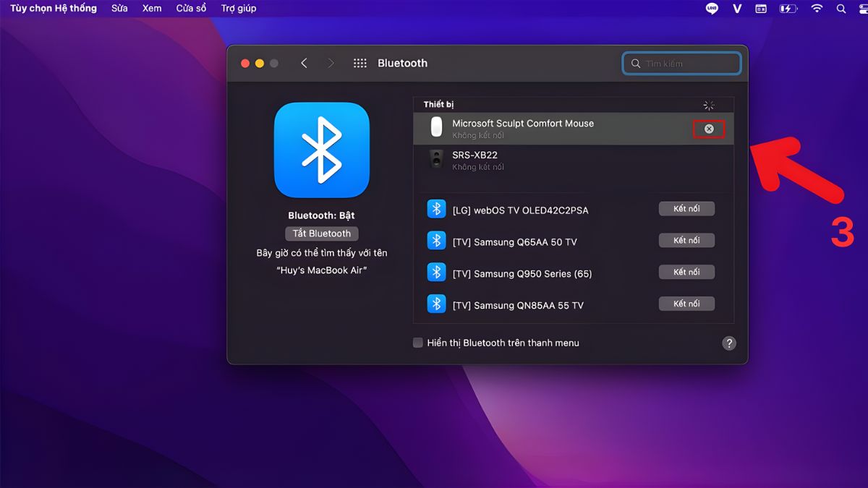Enable 'Hiển thị Bluetooth trên thanh menu' checkbox

point(418,343)
